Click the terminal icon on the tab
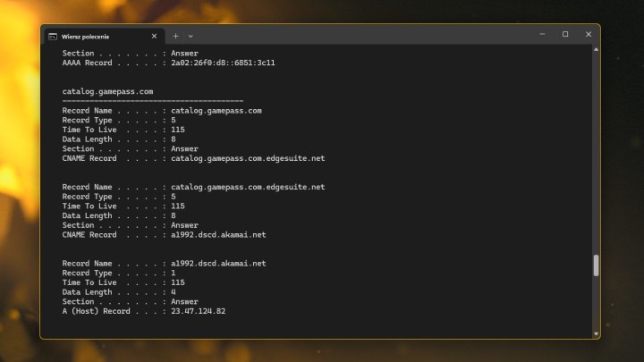Viewport: 644px width, 362px height. tap(53, 37)
